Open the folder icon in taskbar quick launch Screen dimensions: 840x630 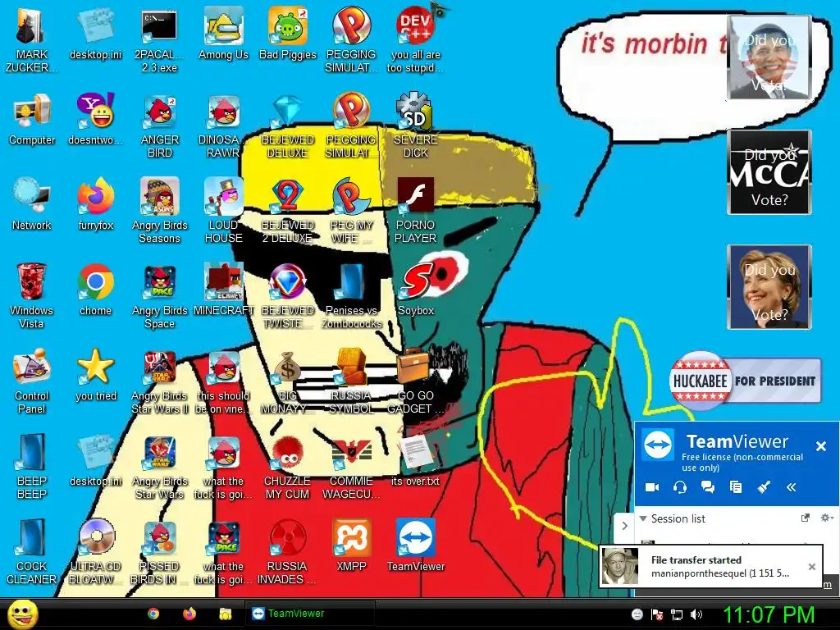[225, 614]
